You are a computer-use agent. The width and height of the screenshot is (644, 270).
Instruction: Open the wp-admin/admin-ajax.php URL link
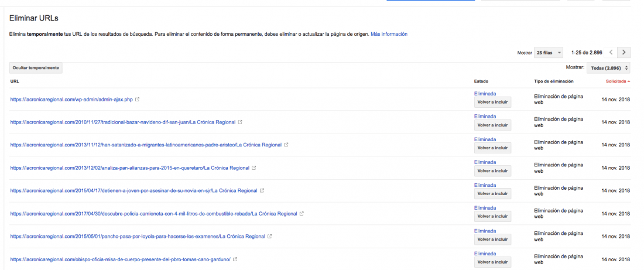pyautogui.click(x=71, y=100)
